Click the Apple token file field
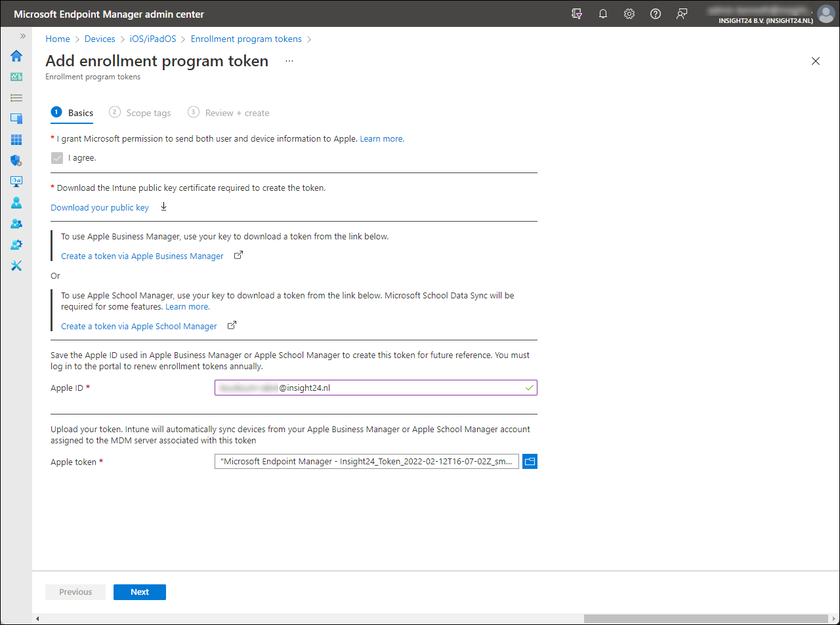Image resolution: width=840 pixels, height=625 pixels. tap(367, 462)
